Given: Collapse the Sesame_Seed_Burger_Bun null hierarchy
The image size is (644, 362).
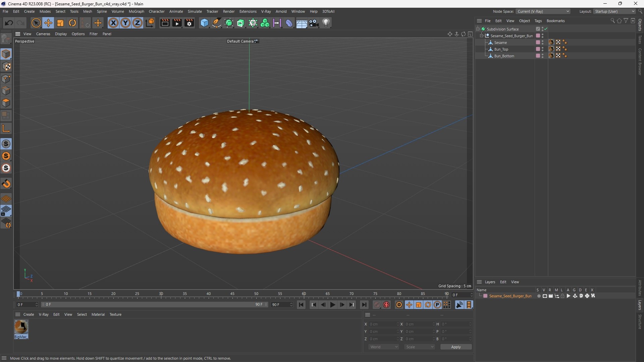Looking at the screenshot, I should (x=482, y=36).
